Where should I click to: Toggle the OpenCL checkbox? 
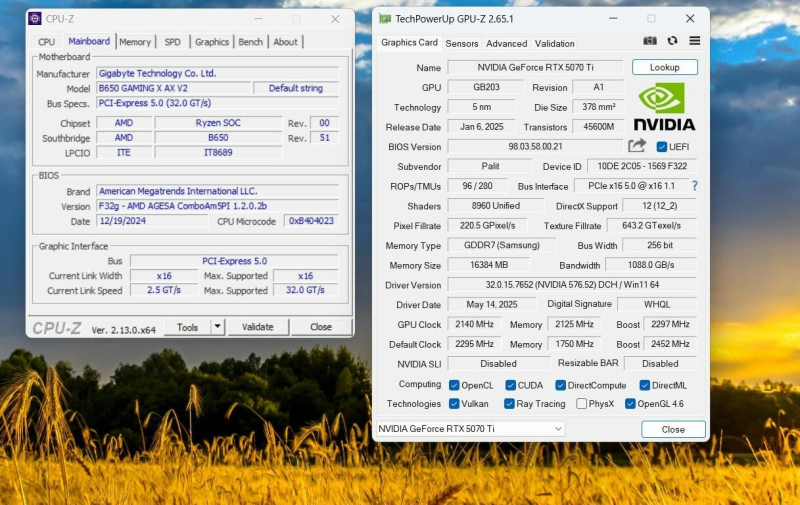(x=455, y=385)
